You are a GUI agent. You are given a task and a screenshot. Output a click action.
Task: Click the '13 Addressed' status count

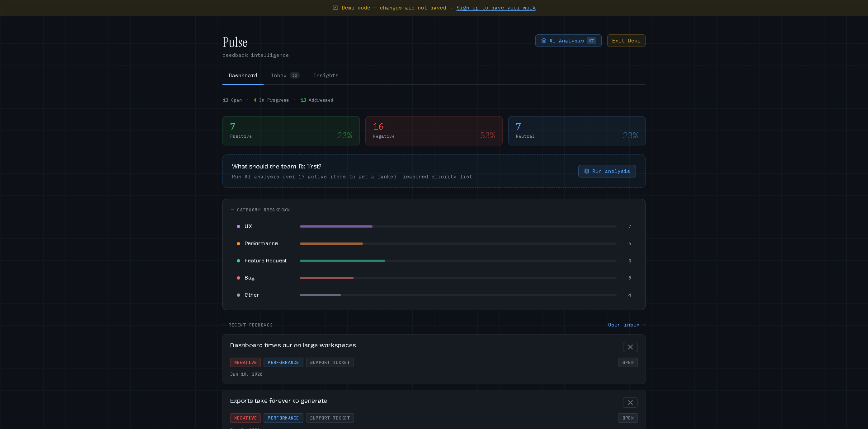[316, 100]
